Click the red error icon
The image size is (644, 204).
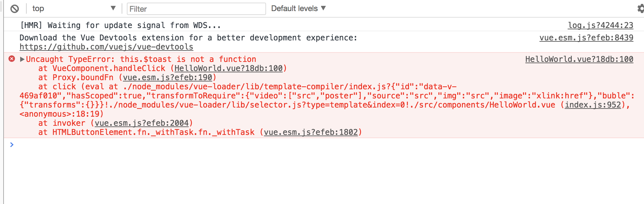[12, 59]
